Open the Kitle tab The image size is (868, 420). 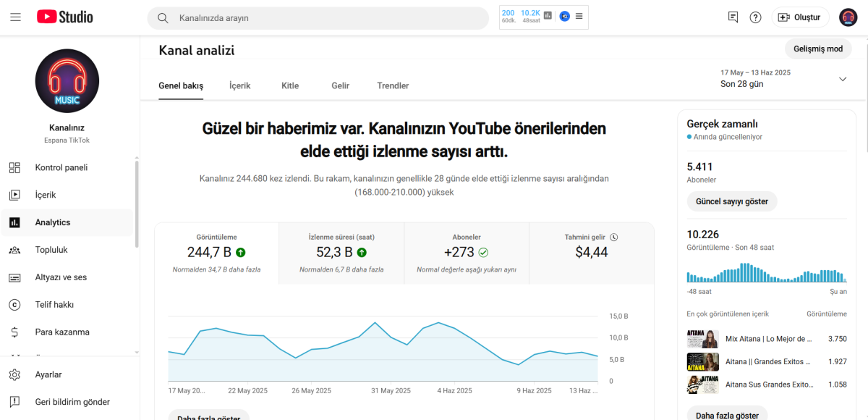pyautogui.click(x=290, y=86)
